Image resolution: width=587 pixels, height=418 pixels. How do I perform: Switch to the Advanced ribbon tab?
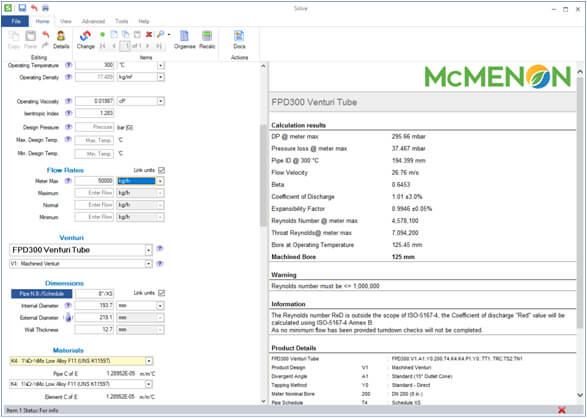click(x=93, y=21)
